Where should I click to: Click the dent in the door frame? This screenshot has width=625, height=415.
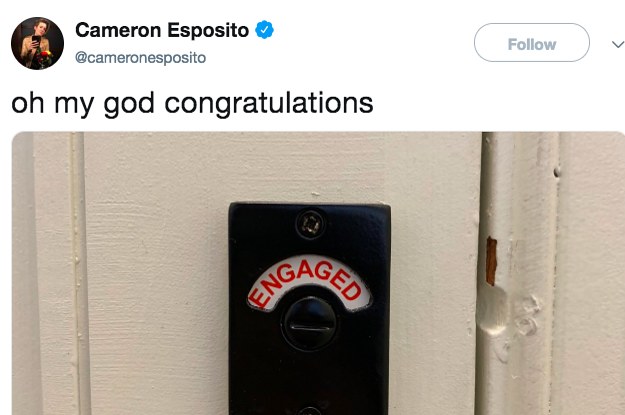point(491,311)
